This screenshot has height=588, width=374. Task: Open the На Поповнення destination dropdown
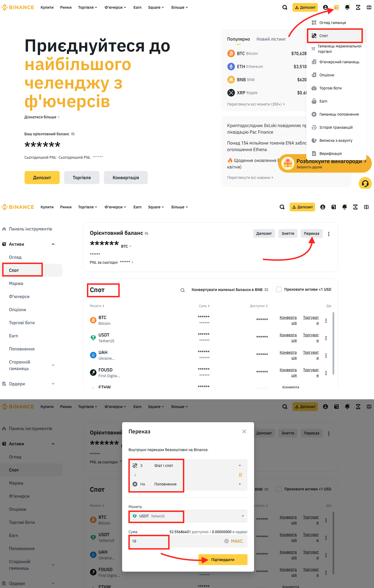tap(188, 484)
